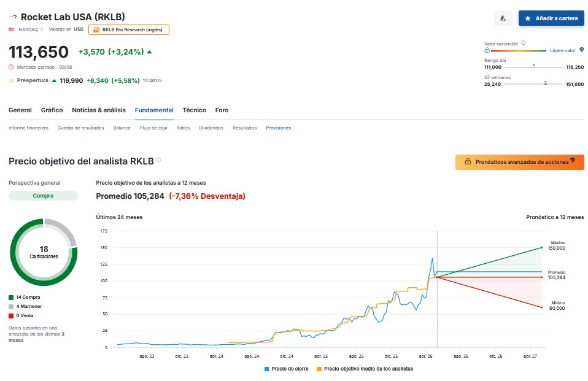Click the 18 Calificaciones donut chart
Screen dimensions: 588x381
pyautogui.click(x=44, y=252)
